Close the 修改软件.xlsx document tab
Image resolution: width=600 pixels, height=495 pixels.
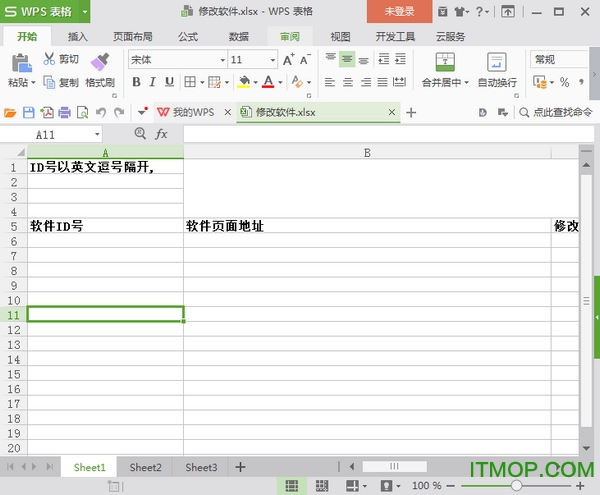[391, 112]
